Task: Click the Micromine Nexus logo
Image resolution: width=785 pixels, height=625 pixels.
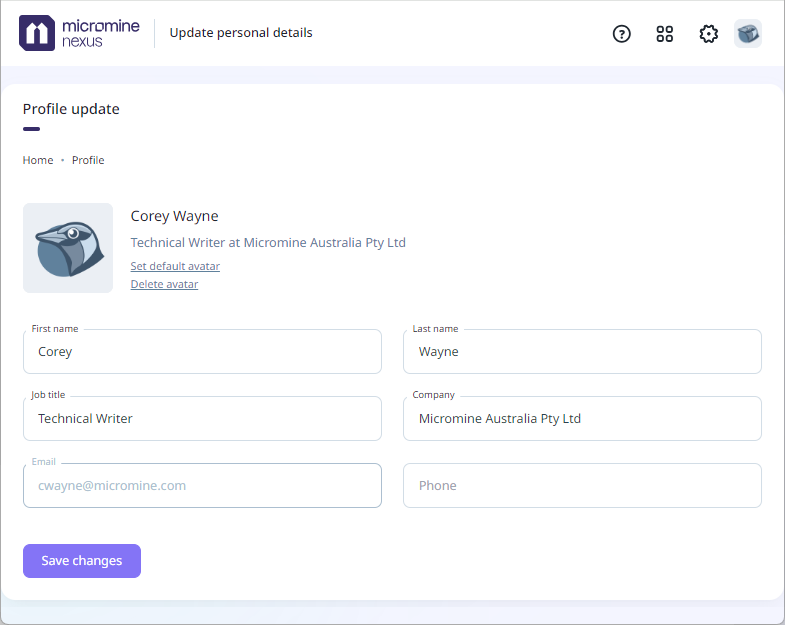Action: [79, 33]
